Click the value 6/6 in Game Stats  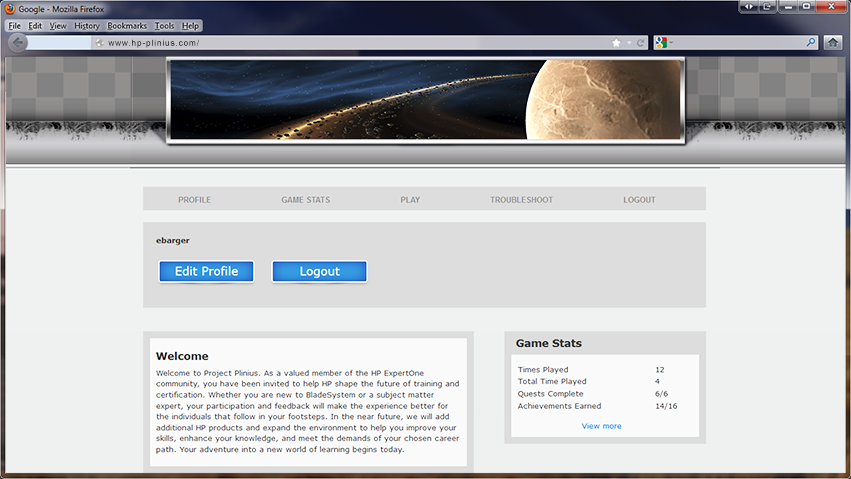pyautogui.click(x=661, y=394)
